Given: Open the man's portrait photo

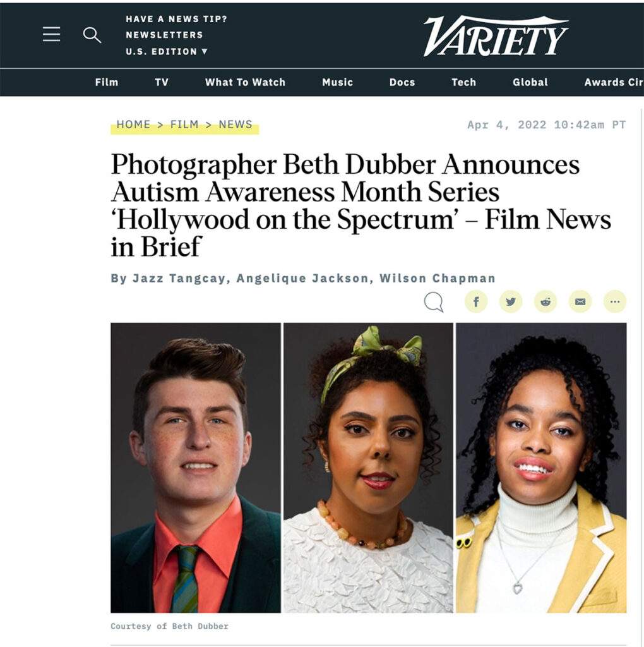Looking at the screenshot, I should pyautogui.click(x=196, y=468).
